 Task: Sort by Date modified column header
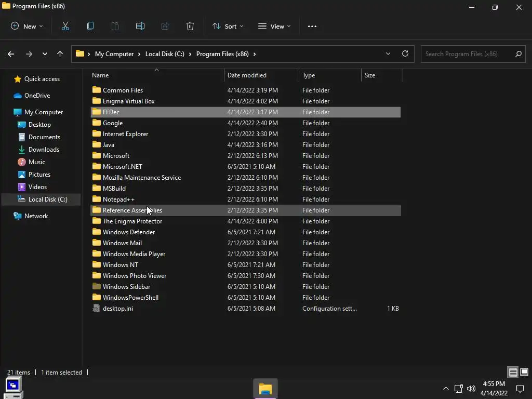point(261,75)
